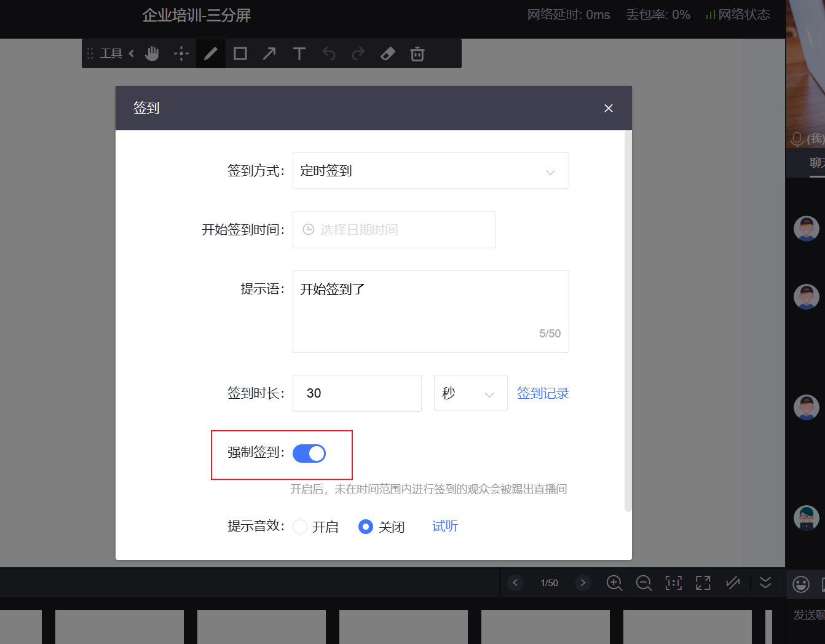Pick a date in 开始签到时间 field

pyautogui.click(x=394, y=230)
